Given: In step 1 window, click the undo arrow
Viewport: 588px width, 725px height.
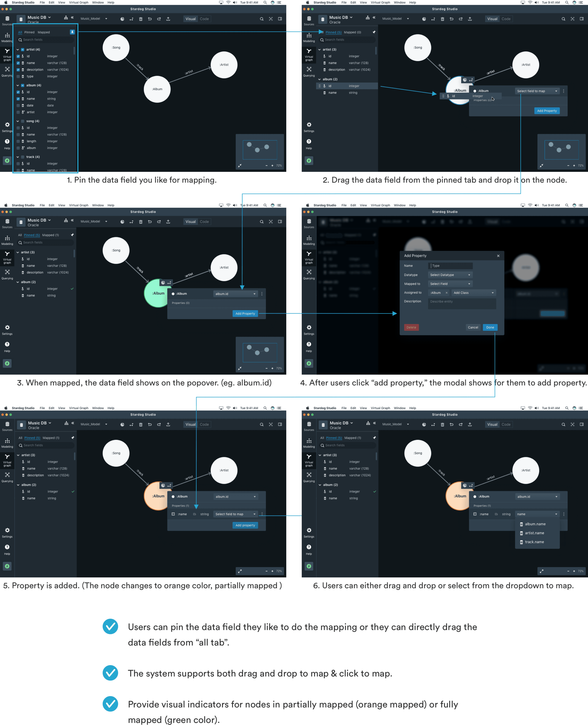Looking at the screenshot, I should pyautogui.click(x=150, y=19).
